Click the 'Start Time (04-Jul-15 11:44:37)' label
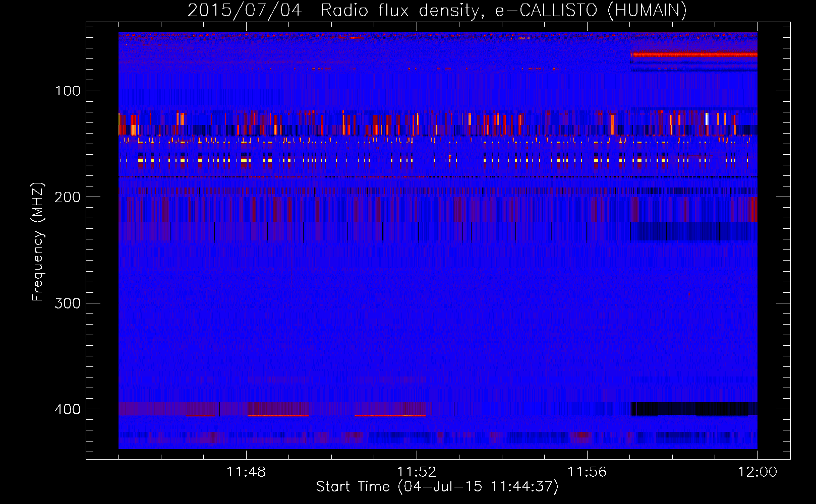 pyautogui.click(x=437, y=487)
